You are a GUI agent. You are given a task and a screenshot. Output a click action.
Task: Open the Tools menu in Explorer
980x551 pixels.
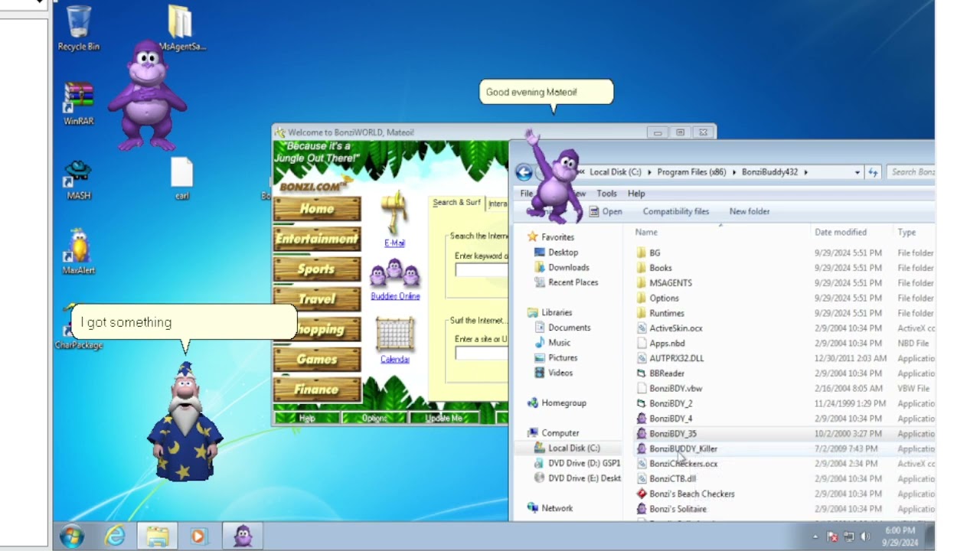pos(606,194)
